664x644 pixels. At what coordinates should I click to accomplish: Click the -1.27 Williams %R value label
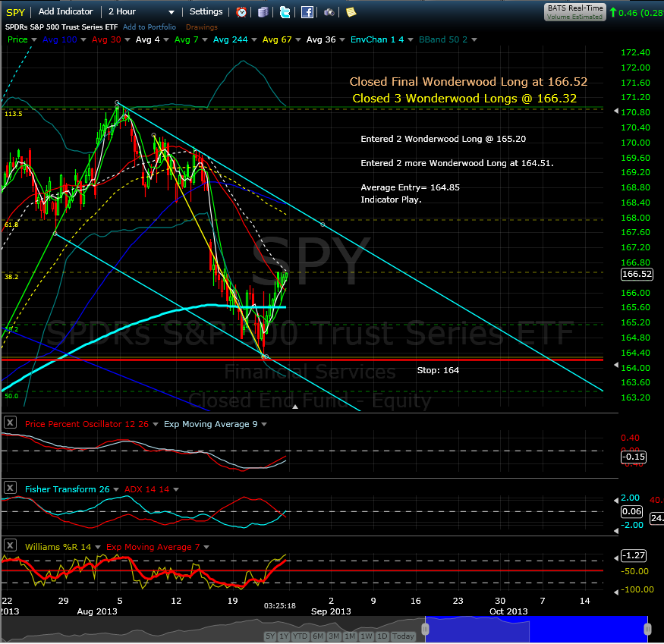coord(634,555)
